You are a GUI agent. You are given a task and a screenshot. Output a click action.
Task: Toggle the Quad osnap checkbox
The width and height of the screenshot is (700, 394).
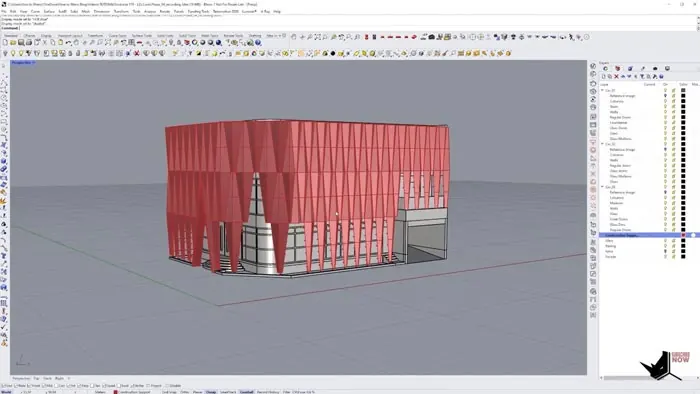(105, 386)
